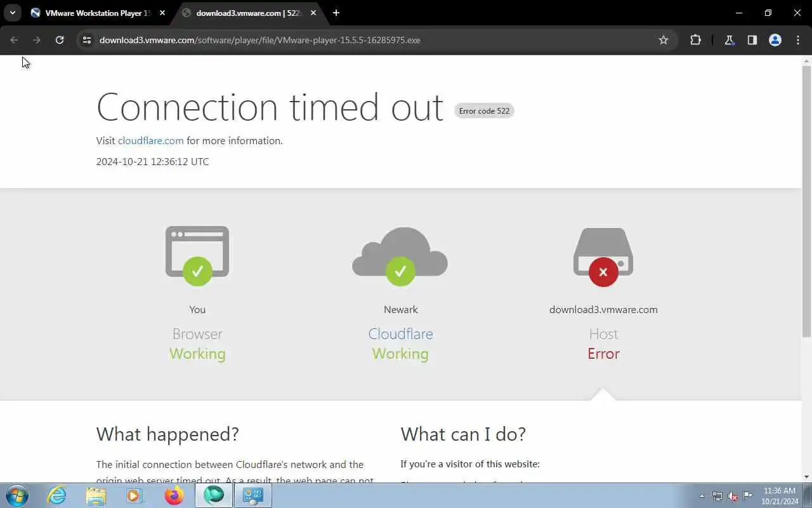Click the 'What can I do?' heading
Image resolution: width=812 pixels, height=508 pixels.
463,434
